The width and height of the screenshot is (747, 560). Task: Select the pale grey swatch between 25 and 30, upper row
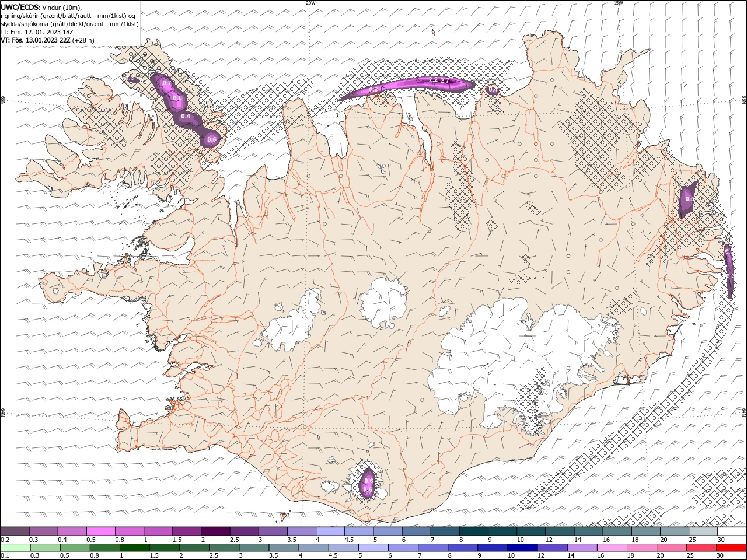[703, 531]
